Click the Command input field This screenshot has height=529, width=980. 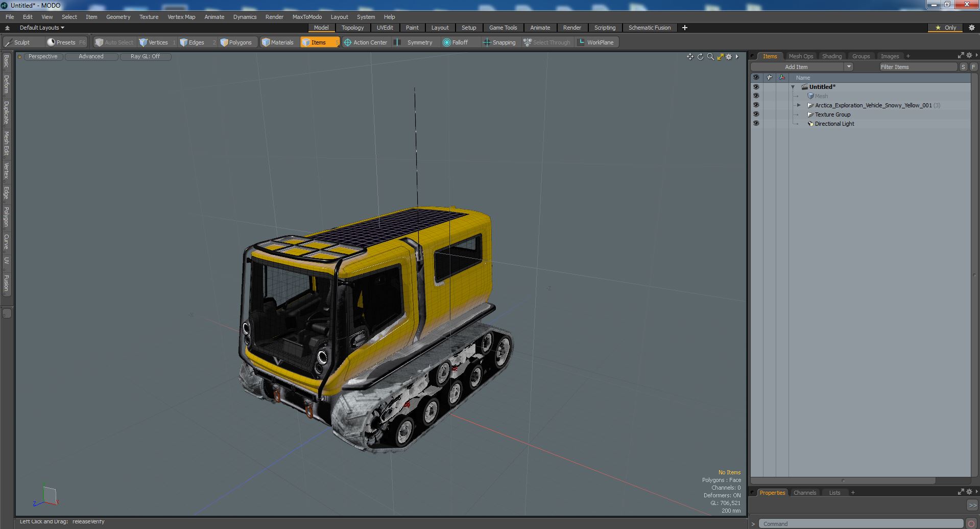[x=861, y=524]
